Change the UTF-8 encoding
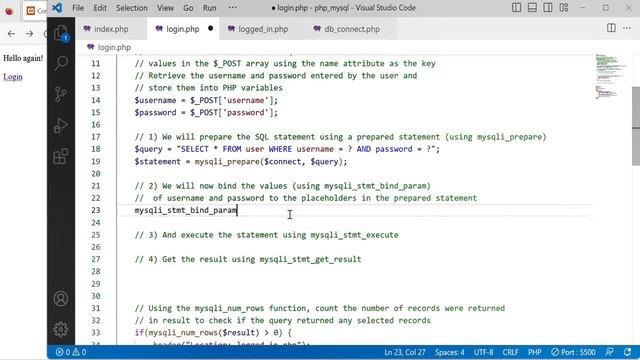This screenshot has height=360, width=640. tap(483, 352)
